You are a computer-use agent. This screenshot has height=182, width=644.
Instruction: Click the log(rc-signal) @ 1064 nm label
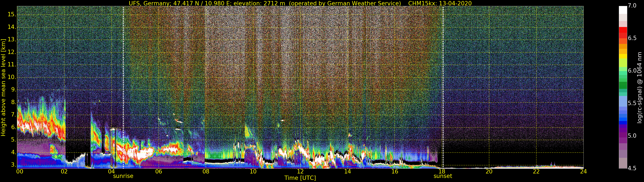pos(639,87)
